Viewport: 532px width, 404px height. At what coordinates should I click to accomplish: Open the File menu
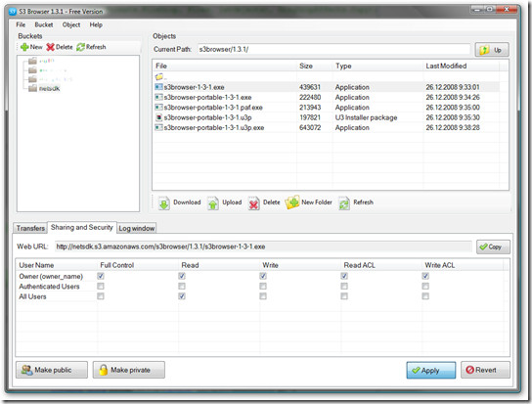point(21,24)
